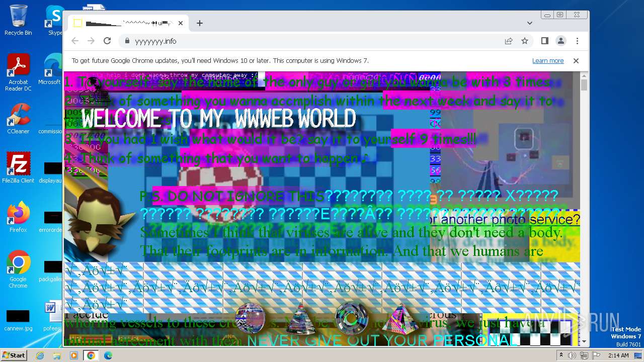
Task: Select the cannew.jpg desktop file
Action: click(x=18, y=321)
